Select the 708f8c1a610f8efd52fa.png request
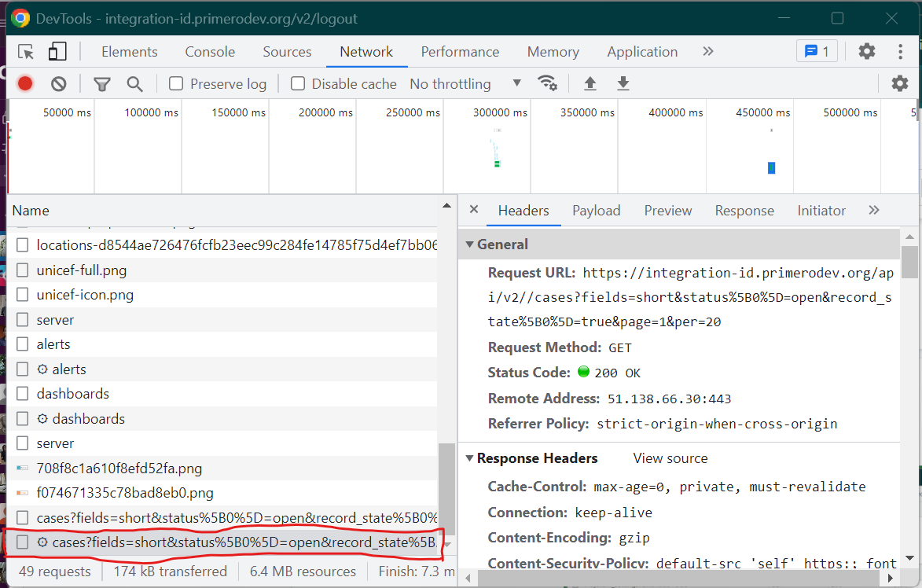The image size is (922, 588). click(x=222, y=468)
